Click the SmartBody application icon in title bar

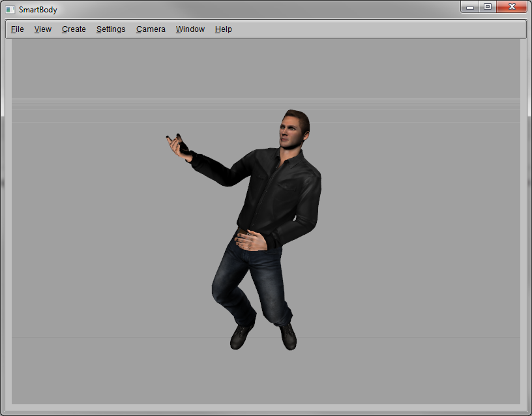[x=10, y=10]
